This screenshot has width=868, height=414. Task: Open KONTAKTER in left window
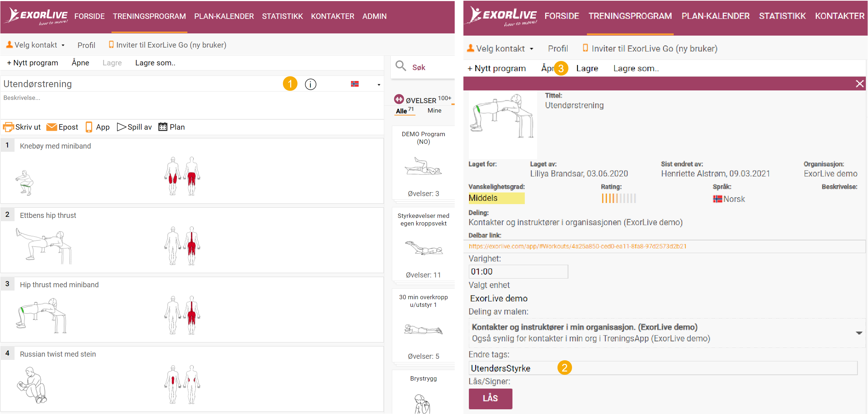(x=333, y=16)
